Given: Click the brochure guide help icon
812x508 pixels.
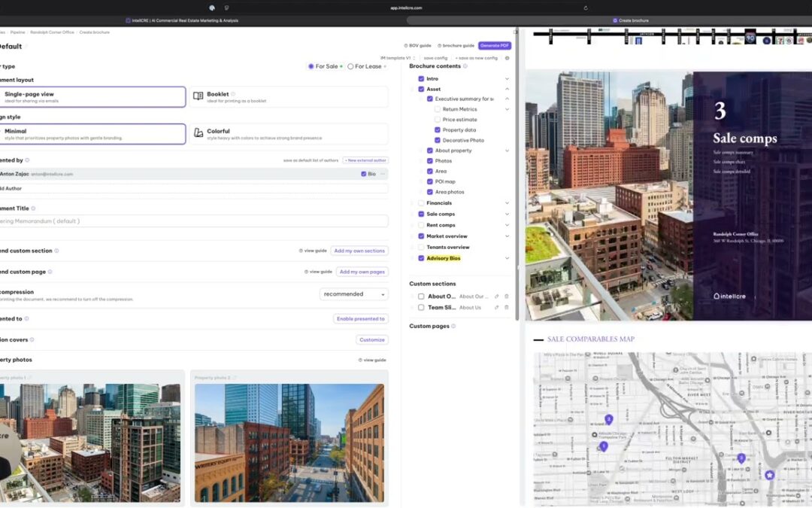Looking at the screenshot, I should [440, 45].
